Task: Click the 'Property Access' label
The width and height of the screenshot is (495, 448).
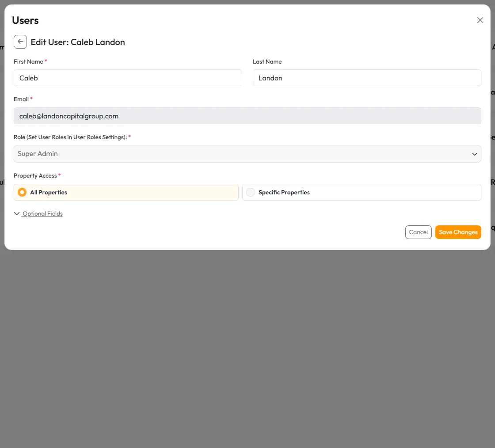Action: pyautogui.click(x=35, y=176)
